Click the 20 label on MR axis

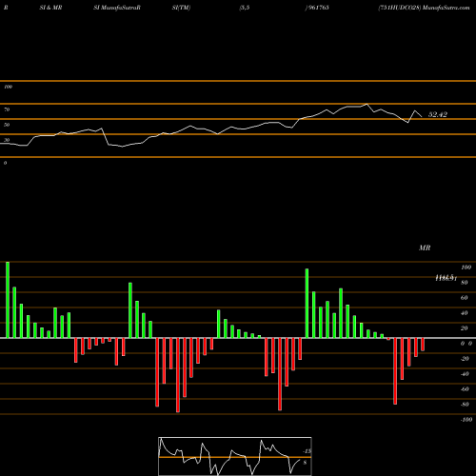(465, 328)
